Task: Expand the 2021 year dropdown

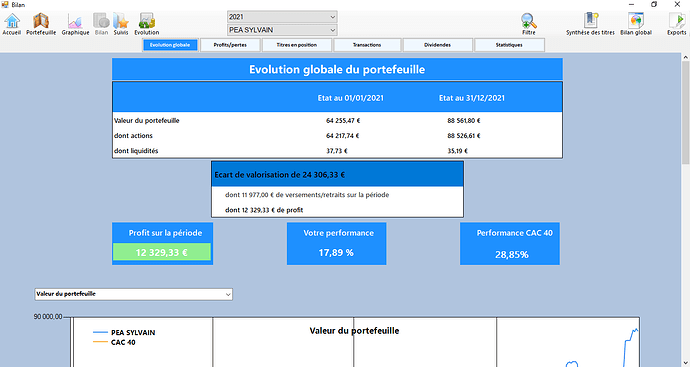Action: coord(283,17)
